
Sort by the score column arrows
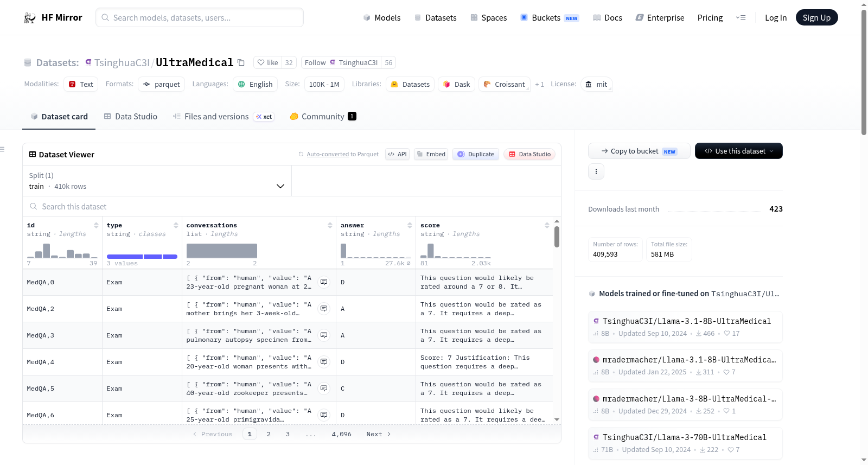coord(547,225)
